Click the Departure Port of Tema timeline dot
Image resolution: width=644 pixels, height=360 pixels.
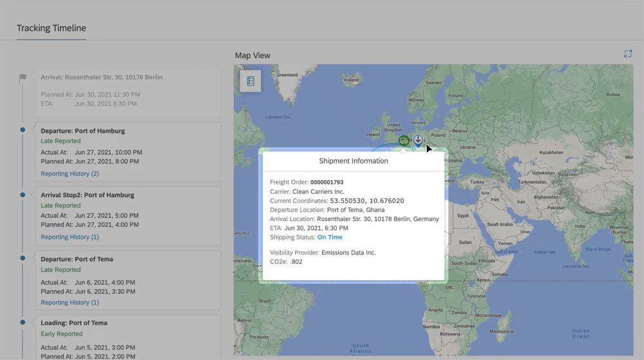click(x=23, y=258)
